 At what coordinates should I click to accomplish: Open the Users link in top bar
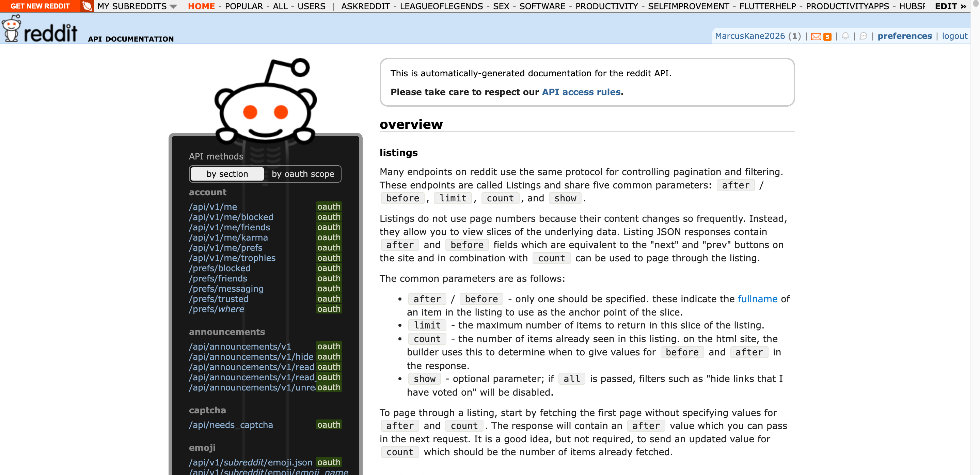(312, 6)
